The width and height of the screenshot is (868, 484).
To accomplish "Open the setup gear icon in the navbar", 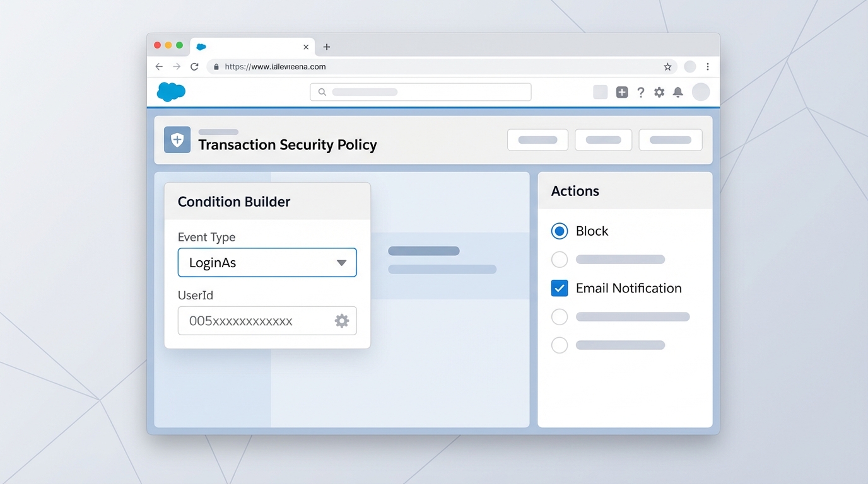I will (659, 92).
